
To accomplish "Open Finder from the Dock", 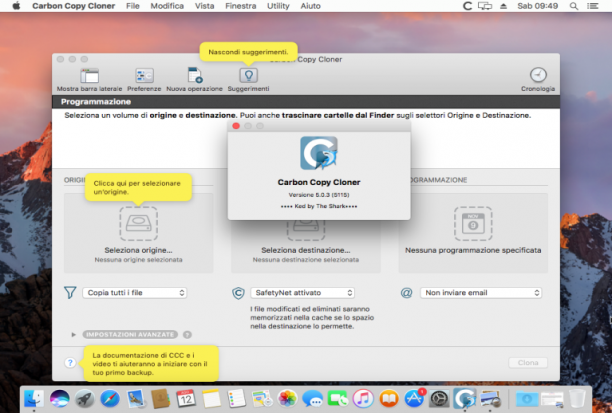I will [x=34, y=399].
